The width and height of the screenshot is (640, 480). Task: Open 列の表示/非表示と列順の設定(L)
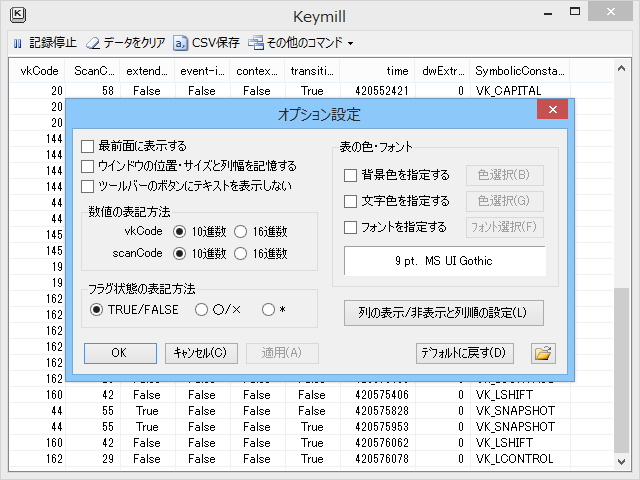point(444,313)
